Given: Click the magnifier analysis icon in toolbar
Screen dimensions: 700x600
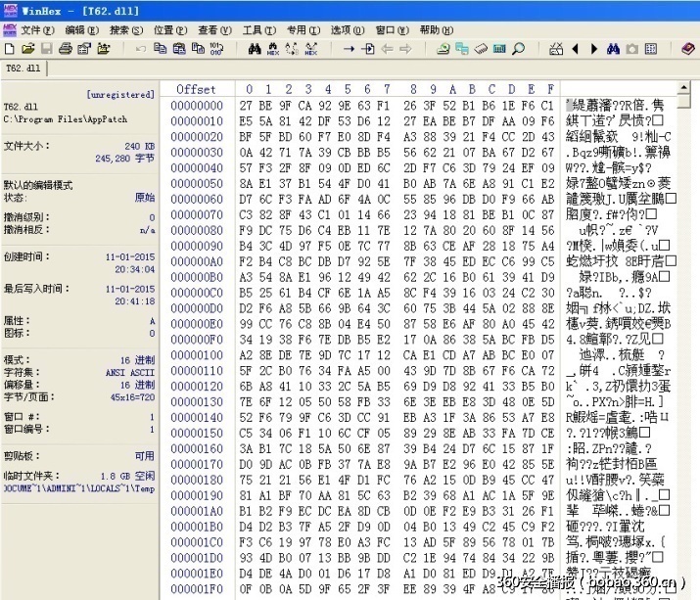Looking at the screenshot, I should [x=518, y=48].
